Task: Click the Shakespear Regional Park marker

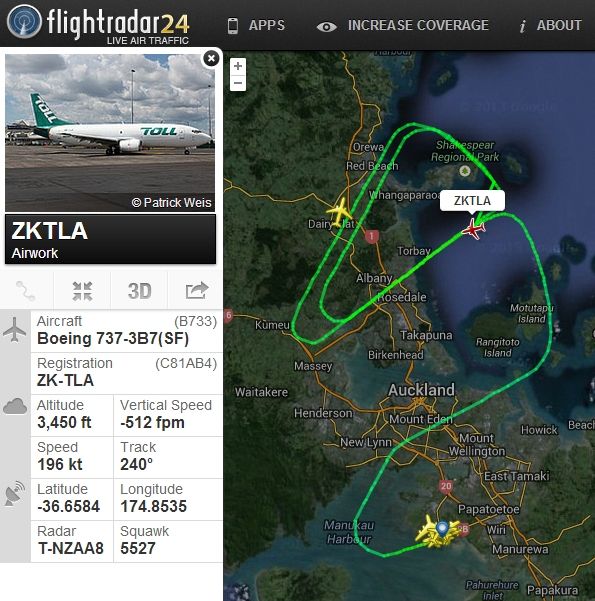Action: (465, 171)
